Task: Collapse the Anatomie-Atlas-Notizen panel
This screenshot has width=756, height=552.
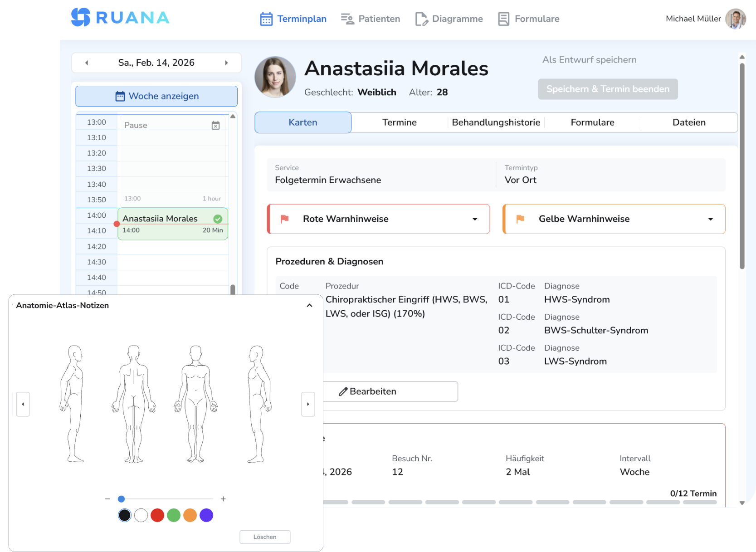Action: (310, 305)
